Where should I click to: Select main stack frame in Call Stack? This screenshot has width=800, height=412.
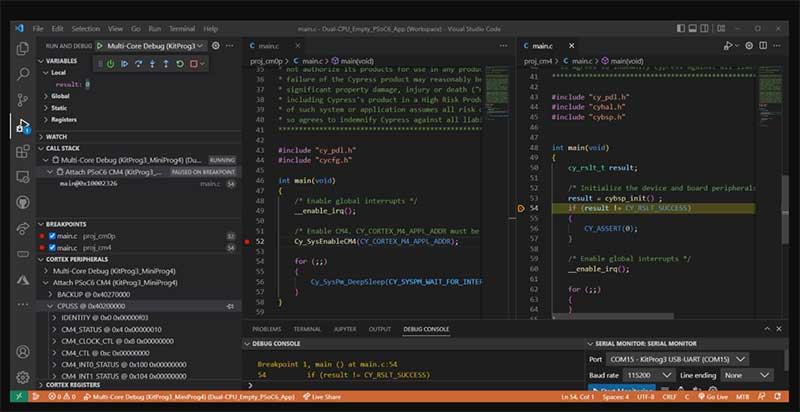88,184
